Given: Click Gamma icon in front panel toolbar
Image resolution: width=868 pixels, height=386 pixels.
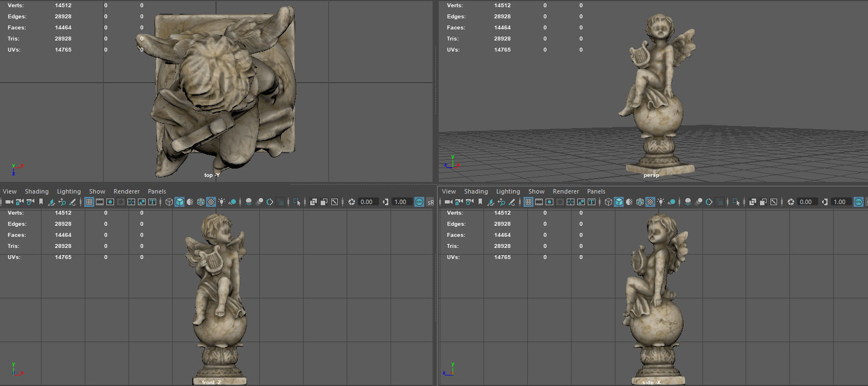Looking at the screenshot, I should coord(385,202).
